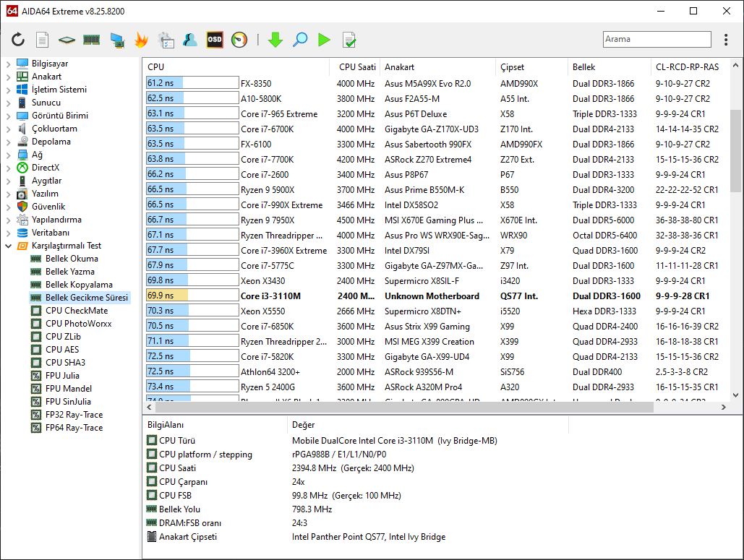Open the Bellek Yazma benchmark

pos(69,272)
